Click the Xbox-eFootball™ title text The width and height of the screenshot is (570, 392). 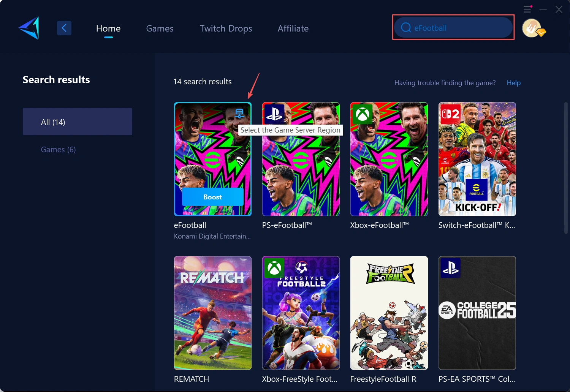coord(380,225)
